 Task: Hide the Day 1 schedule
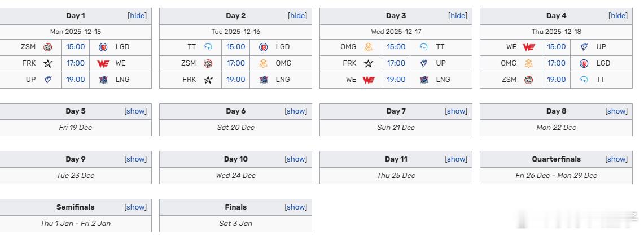coord(137,16)
